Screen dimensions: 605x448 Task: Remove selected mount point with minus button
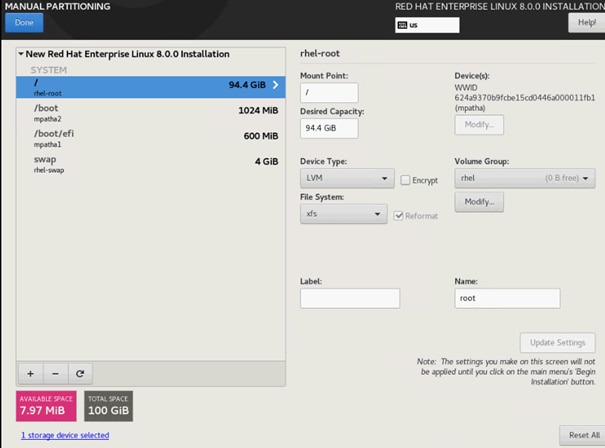coord(56,374)
